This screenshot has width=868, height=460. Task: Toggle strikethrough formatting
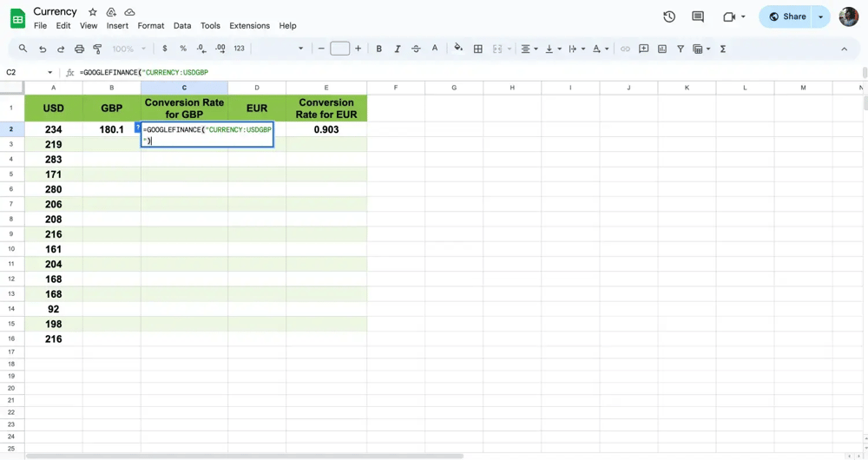[x=416, y=49]
